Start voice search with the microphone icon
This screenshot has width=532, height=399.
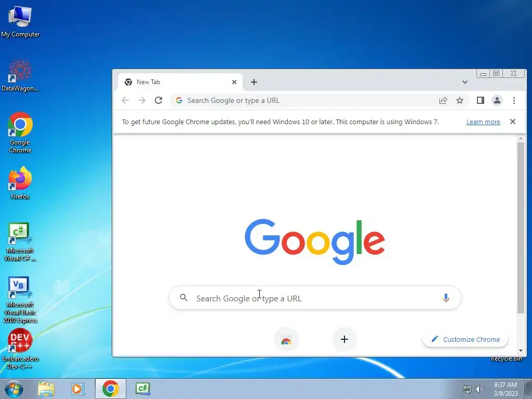click(x=446, y=298)
